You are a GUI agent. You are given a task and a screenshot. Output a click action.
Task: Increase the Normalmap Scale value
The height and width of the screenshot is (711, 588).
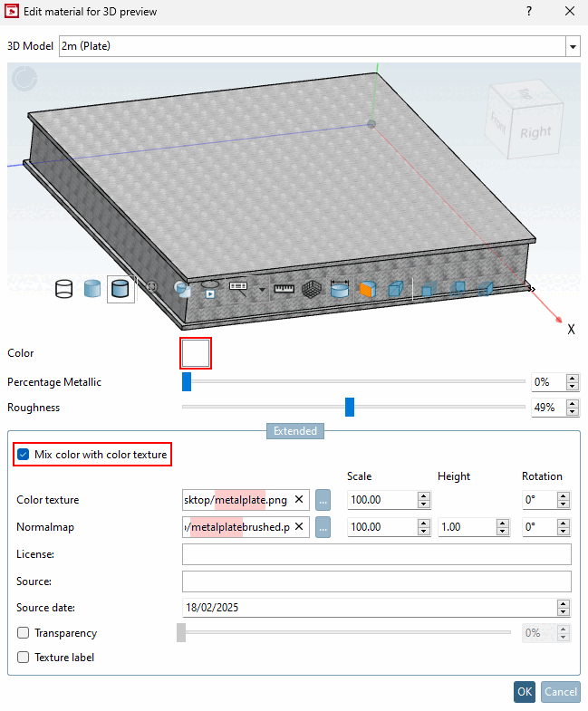[x=424, y=524]
